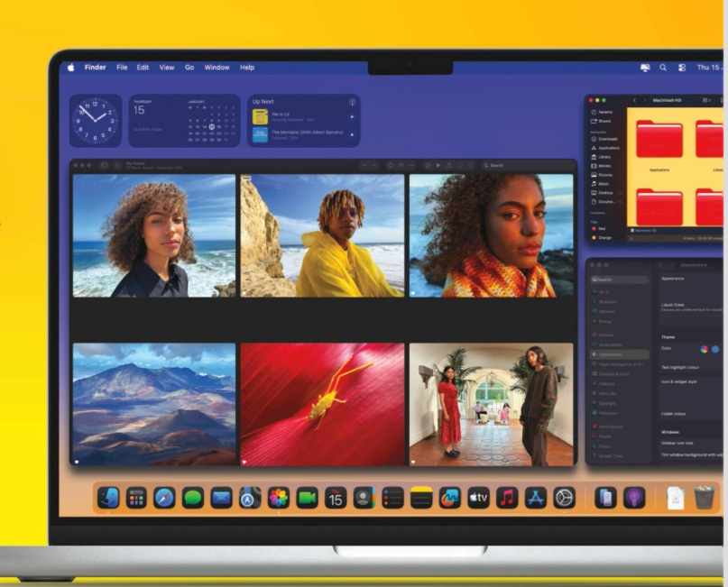Click the System Settings search field
The height and width of the screenshot is (587, 728).
click(620, 280)
